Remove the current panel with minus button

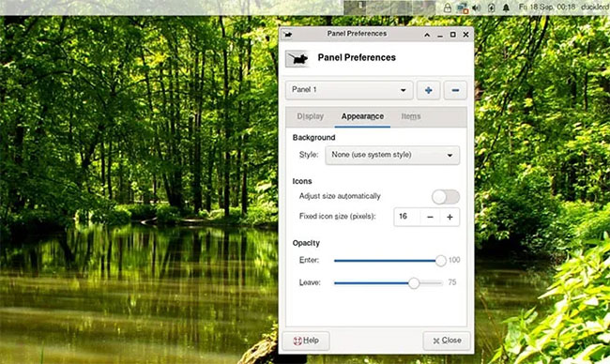[455, 90]
